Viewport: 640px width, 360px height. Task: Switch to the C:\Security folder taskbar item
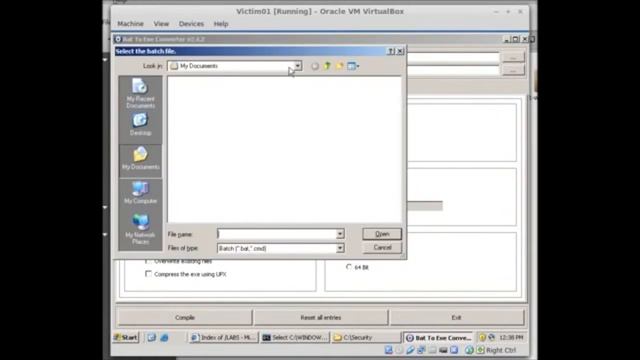point(366,338)
